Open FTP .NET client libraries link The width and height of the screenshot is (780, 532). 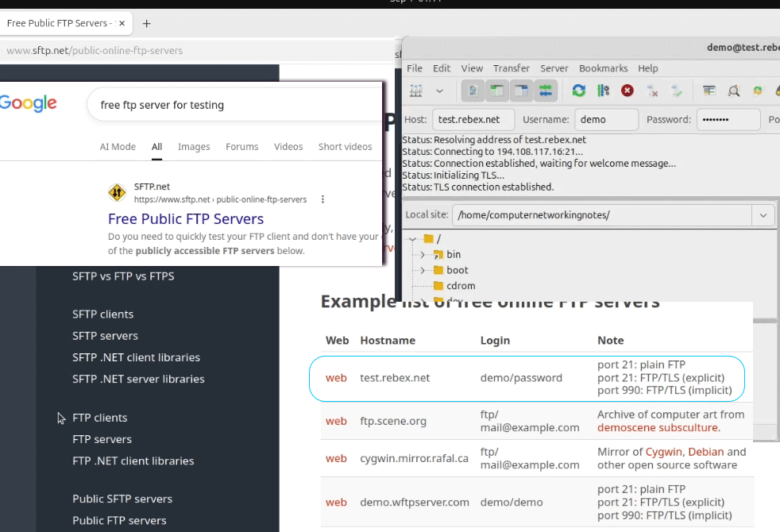(133, 461)
